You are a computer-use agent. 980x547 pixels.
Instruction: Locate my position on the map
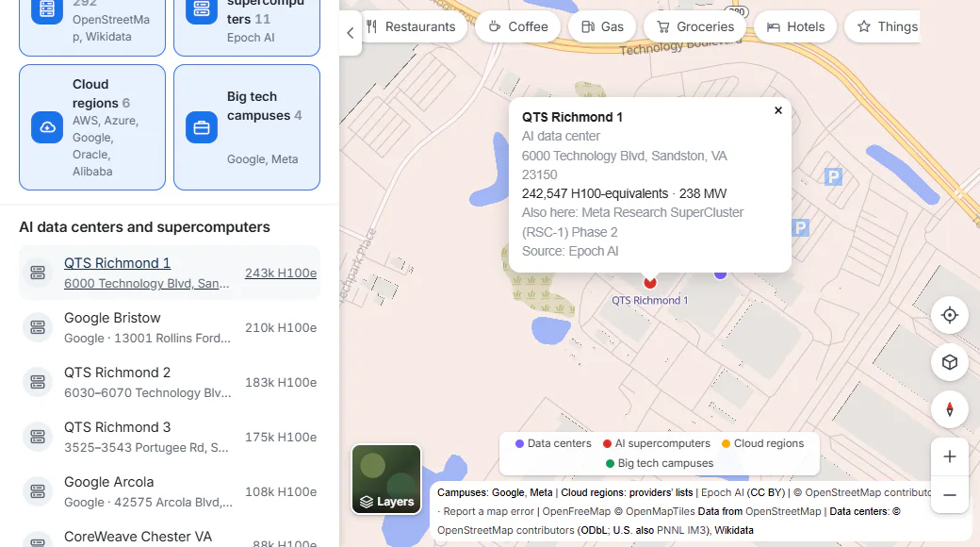pyautogui.click(x=950, y=315)
